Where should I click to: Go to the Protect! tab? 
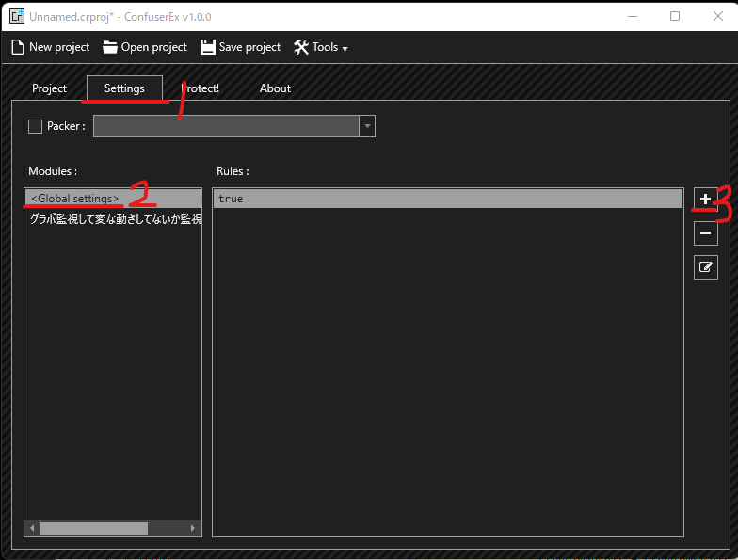point(201,88)
